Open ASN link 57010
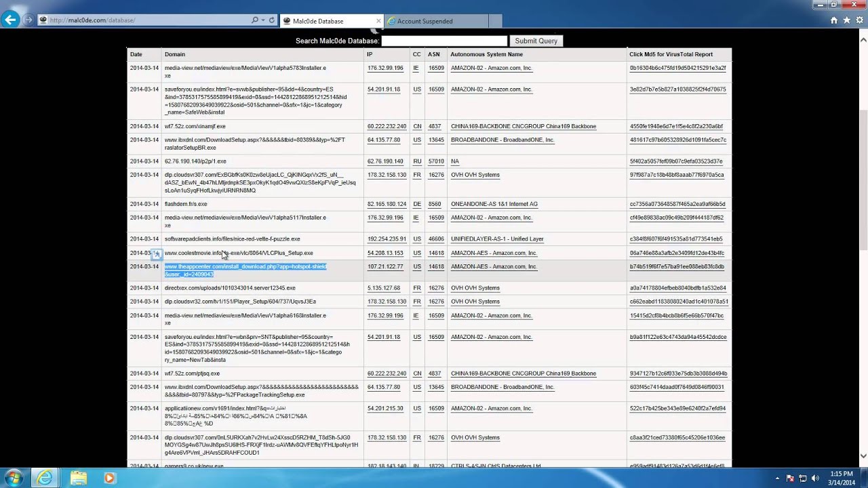This screenshot has width=868, height=488. [x=436, y=161]
